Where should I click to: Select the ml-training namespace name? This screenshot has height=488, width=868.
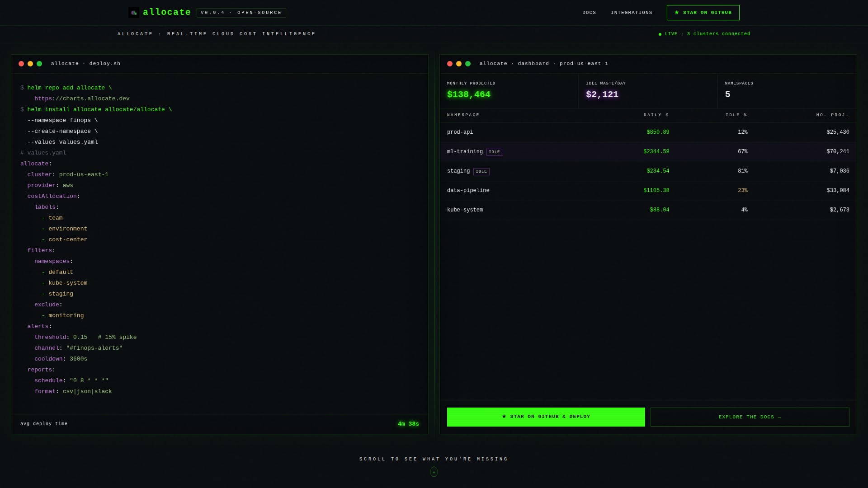point(465,152)
